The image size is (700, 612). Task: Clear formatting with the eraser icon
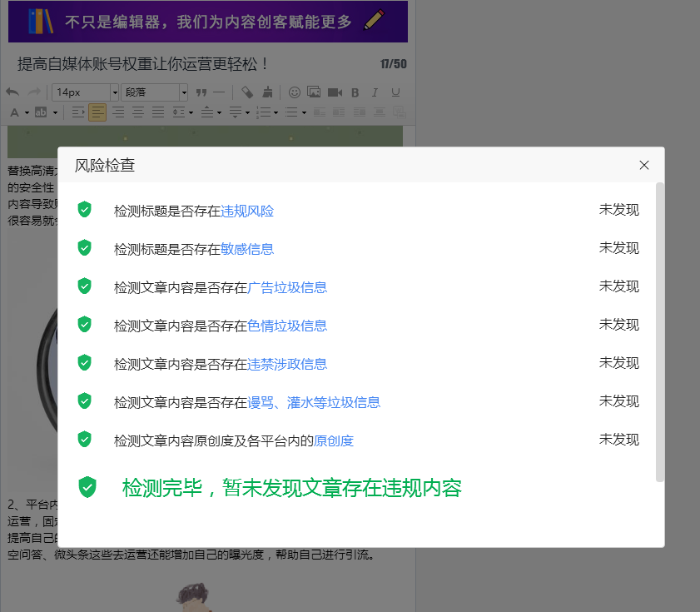(x=246, y=92)
